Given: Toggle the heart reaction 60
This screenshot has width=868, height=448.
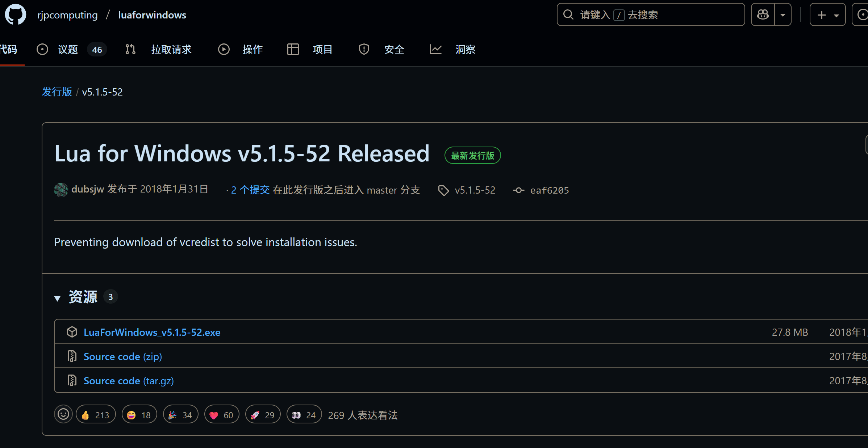Looking at the screenshot, I should (x=221, y=415).
